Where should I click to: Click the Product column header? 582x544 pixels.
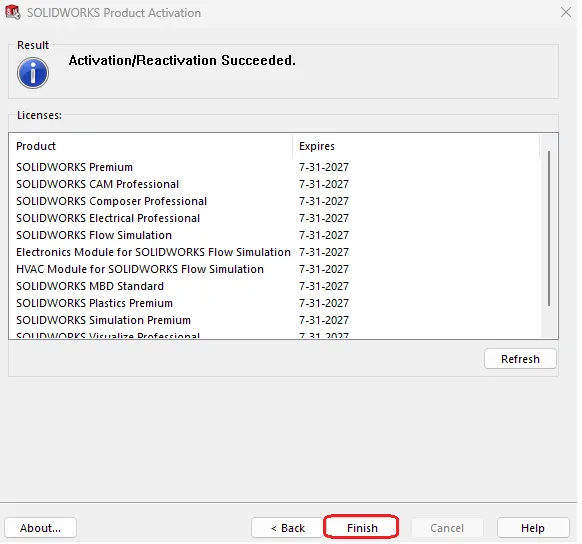[x=151, y=146]
